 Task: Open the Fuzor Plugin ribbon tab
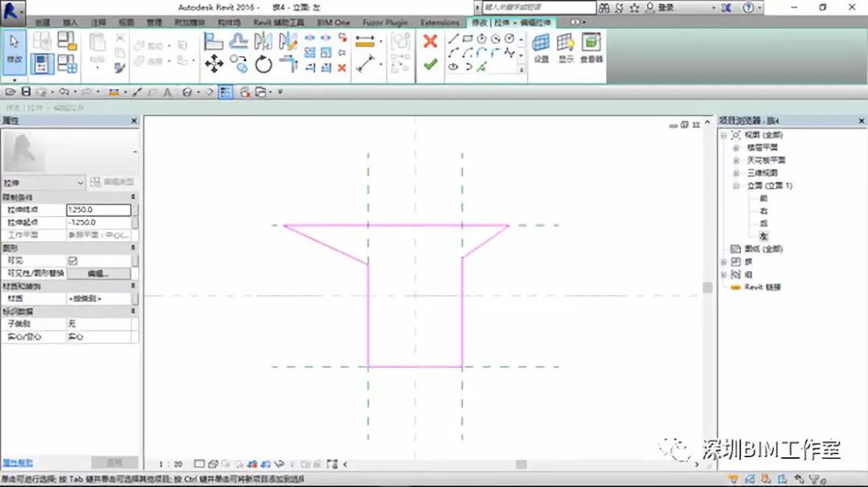pos(385,23)
